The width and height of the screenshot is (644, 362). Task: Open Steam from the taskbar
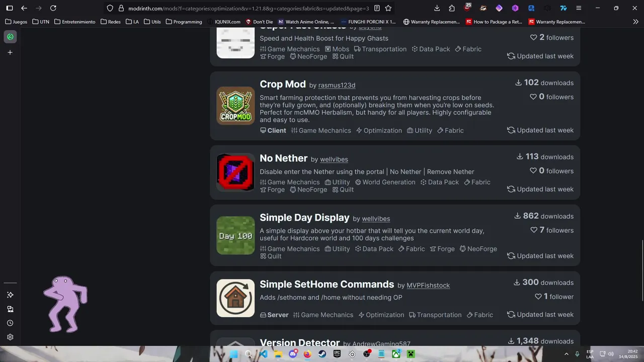tap(322, 354)
